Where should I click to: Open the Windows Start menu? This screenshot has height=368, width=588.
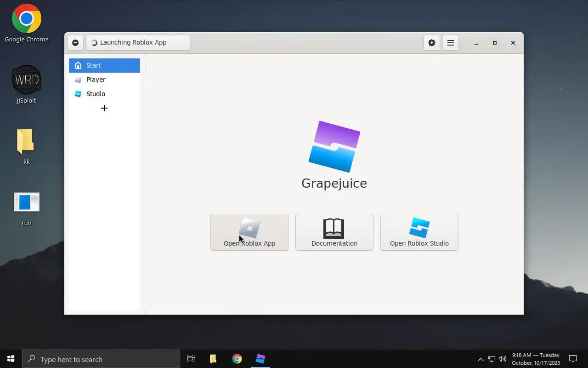click(x=11, y=359)
